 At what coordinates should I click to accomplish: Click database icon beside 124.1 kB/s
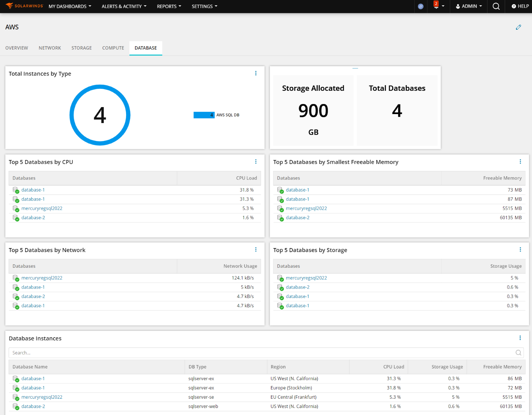point(16,278)
